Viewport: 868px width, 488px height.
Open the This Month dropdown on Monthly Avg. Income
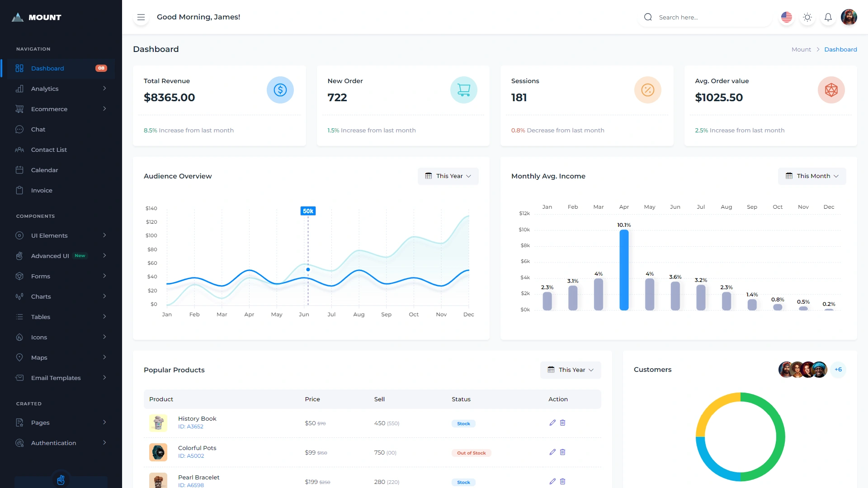[x=812, y=176]
